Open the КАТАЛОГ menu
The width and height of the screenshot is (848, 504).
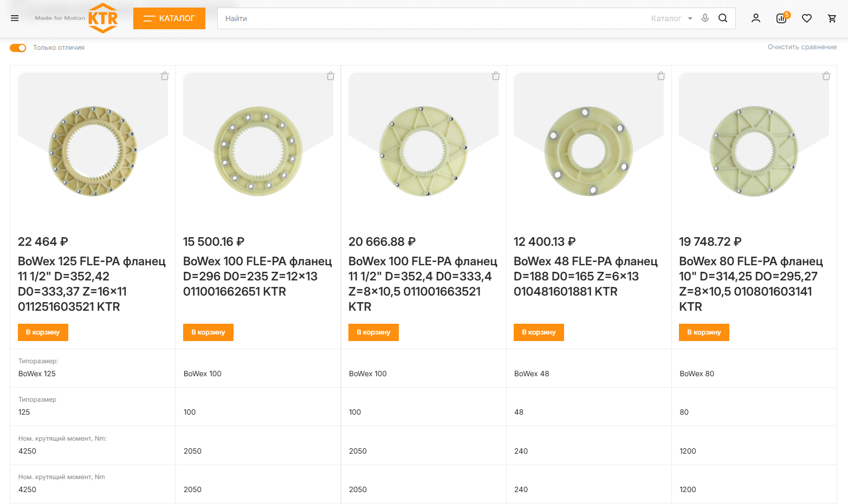pyautogui.click(x=169, y=18)
